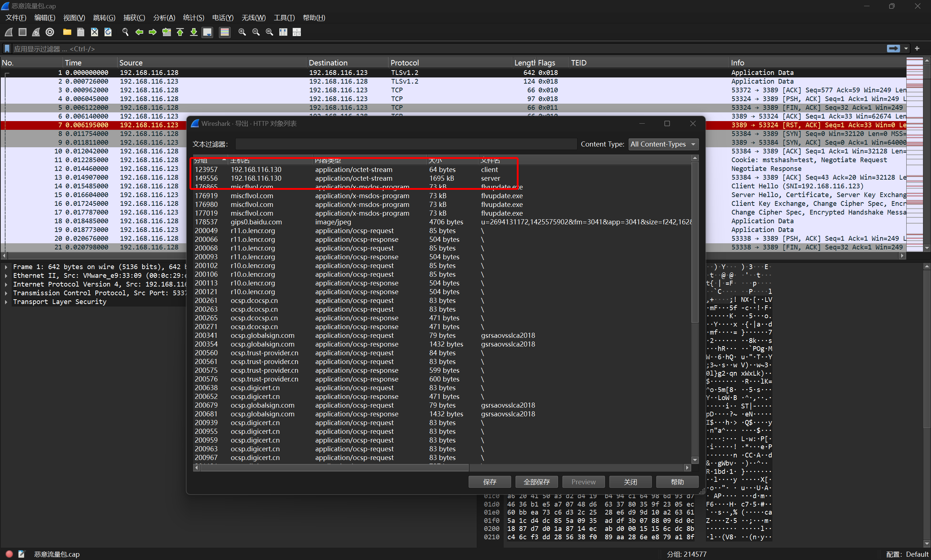Apply the display filter arrow button
This screenshot has height=560, width=931.
893,48
